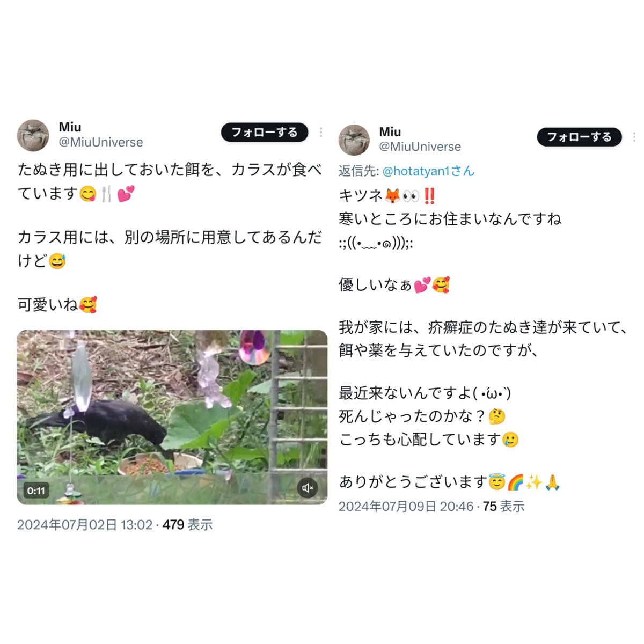Click the Miu display name on the right tweet

(390, 131)
